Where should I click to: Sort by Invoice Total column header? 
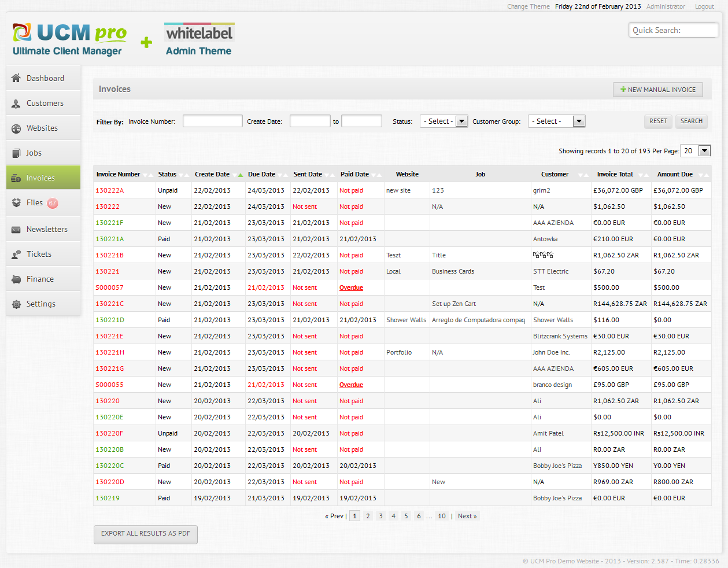(x=615, y=174)
